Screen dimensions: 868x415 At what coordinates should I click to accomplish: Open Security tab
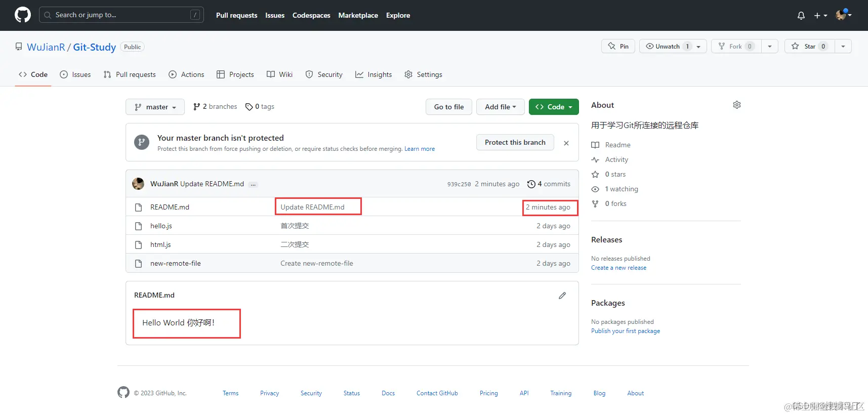click(324, 74)
